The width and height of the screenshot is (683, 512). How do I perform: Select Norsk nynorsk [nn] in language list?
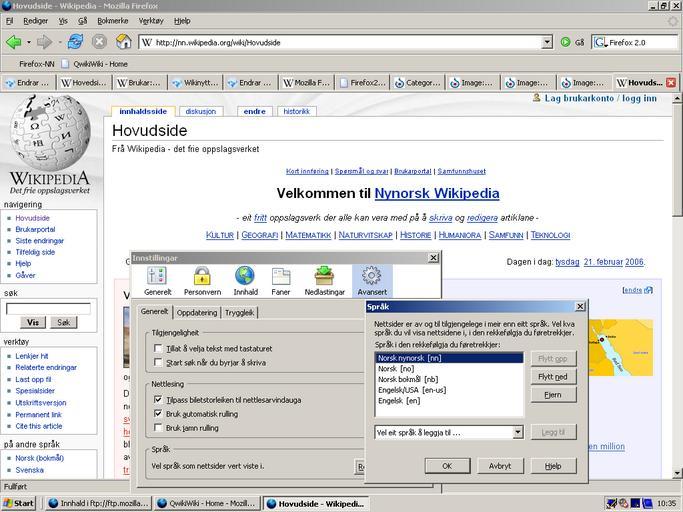point(449,358)
